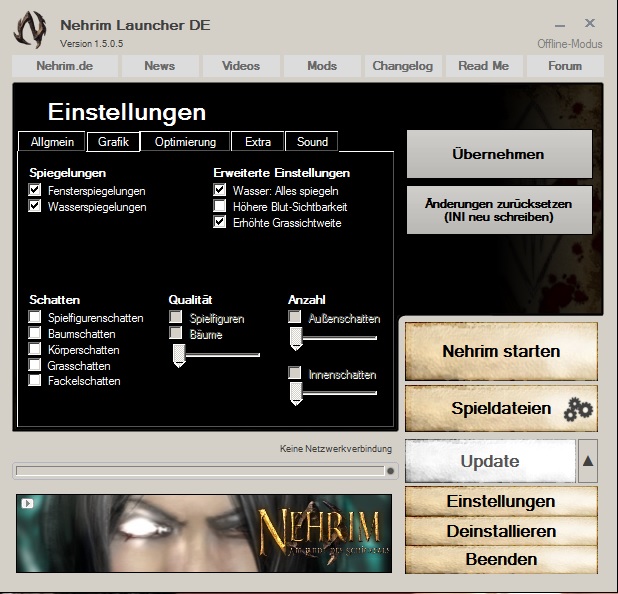Screen dimensions: 618x594
Task: Check Spielfiguren under Qualität
Action: (x=176, y=317)
